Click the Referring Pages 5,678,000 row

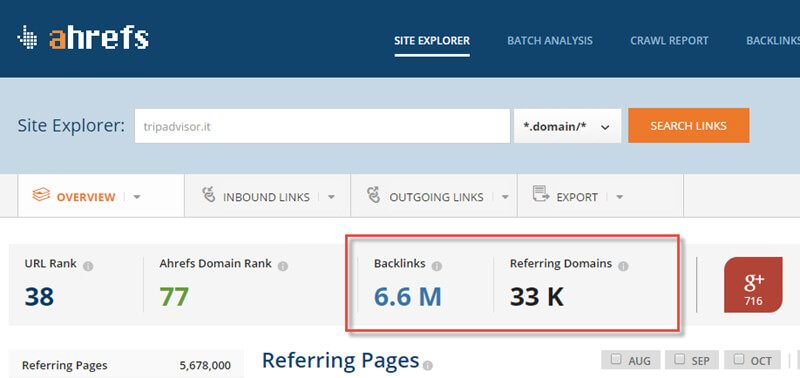click(127, 365)
